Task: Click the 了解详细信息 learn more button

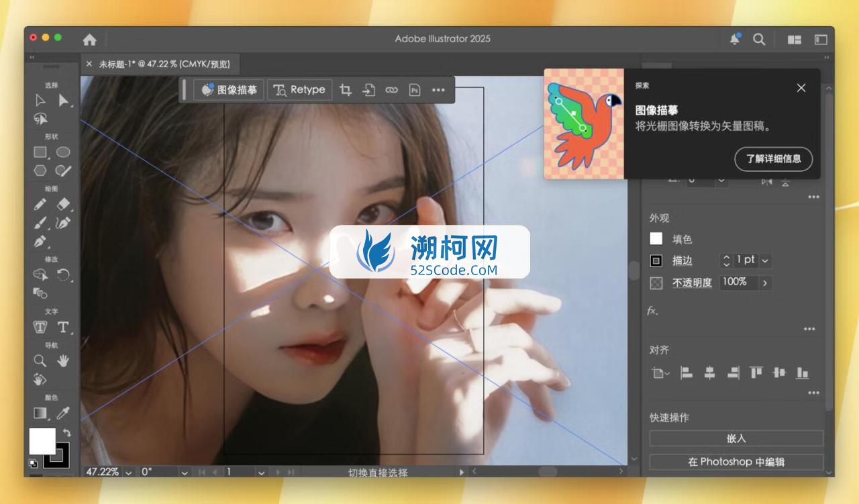Action: [x=773, y=159]
